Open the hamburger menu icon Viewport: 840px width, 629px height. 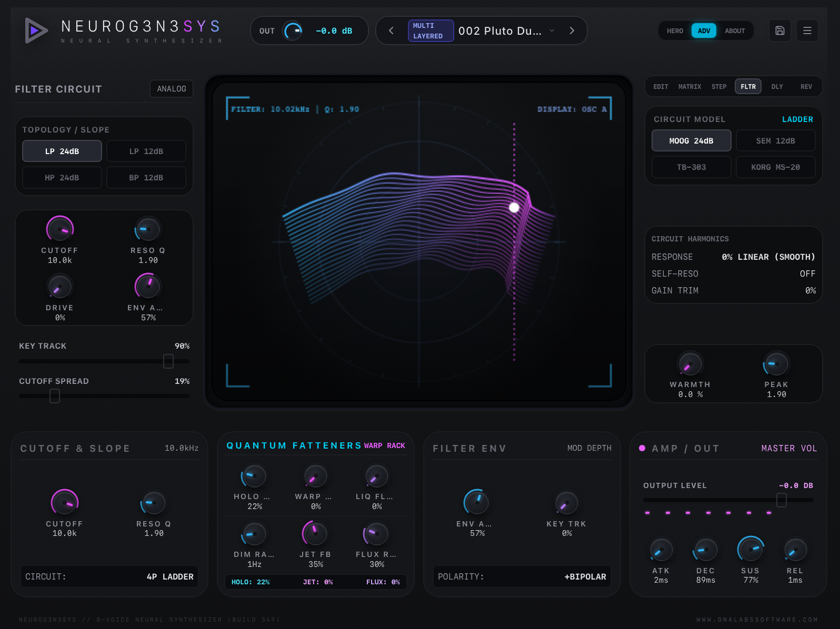coord(807,31)
